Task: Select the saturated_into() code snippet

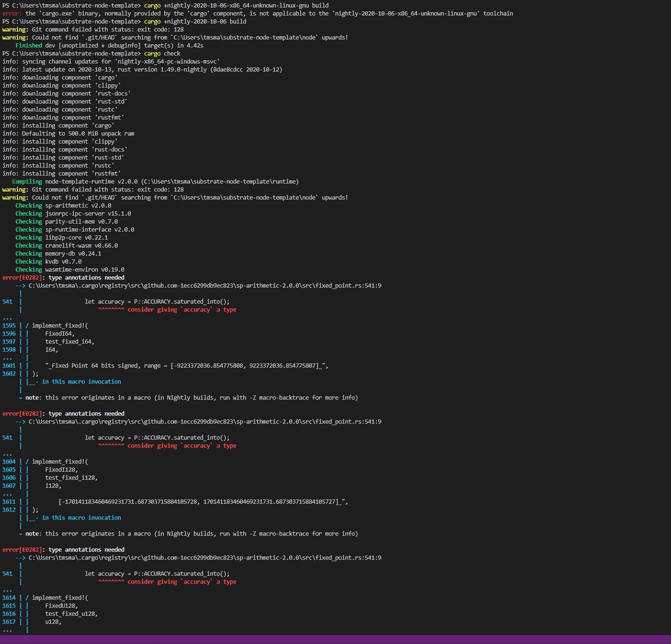Action: [x=198, y=301]
